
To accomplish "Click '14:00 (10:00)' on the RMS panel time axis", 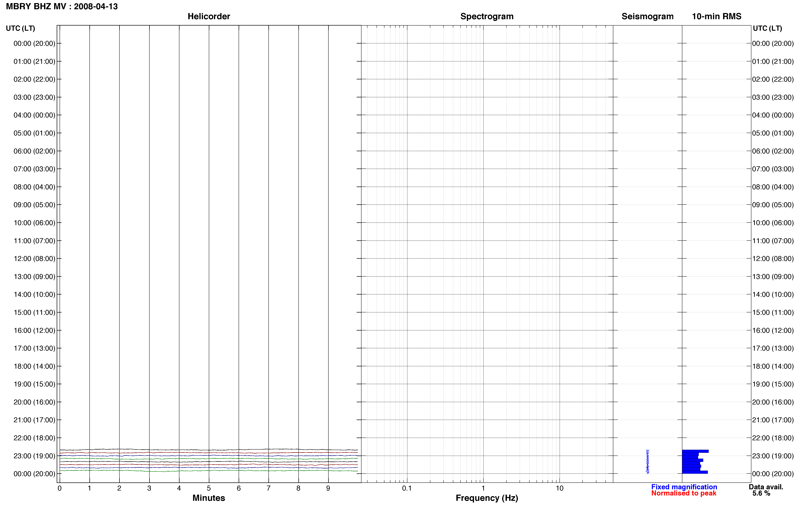I will (773, 295).
